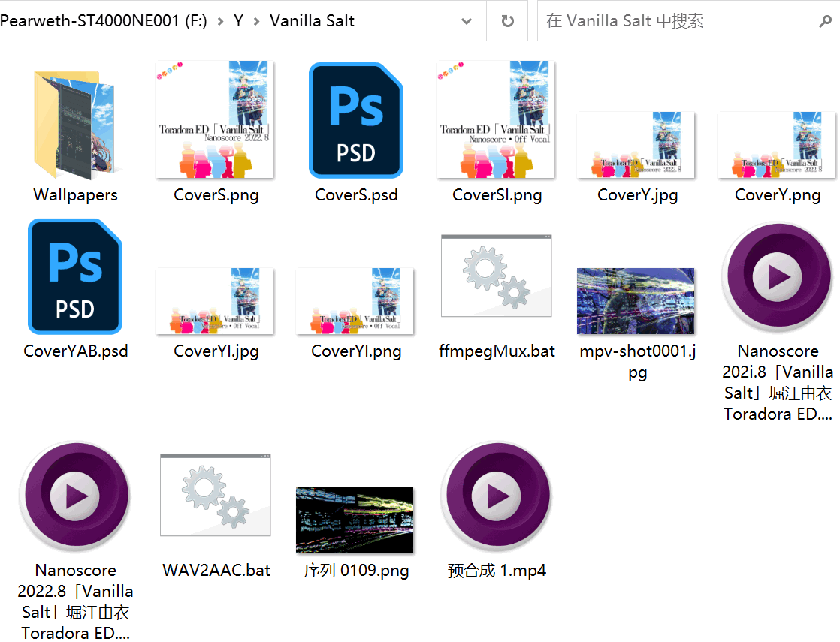Select the WAV2AAC.bat batch file
Viewport: 840px width, 642px height.
tap(216, 495)
